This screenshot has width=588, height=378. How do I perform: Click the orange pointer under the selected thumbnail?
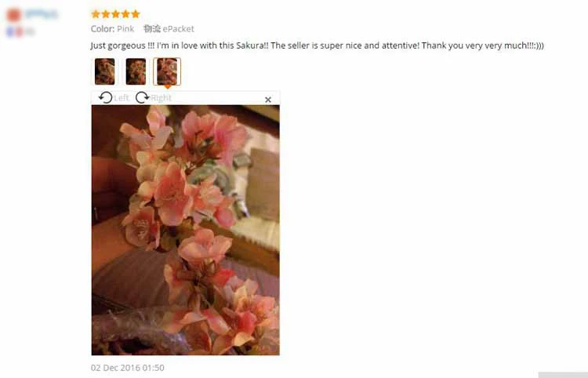click(x=168, y=87)
